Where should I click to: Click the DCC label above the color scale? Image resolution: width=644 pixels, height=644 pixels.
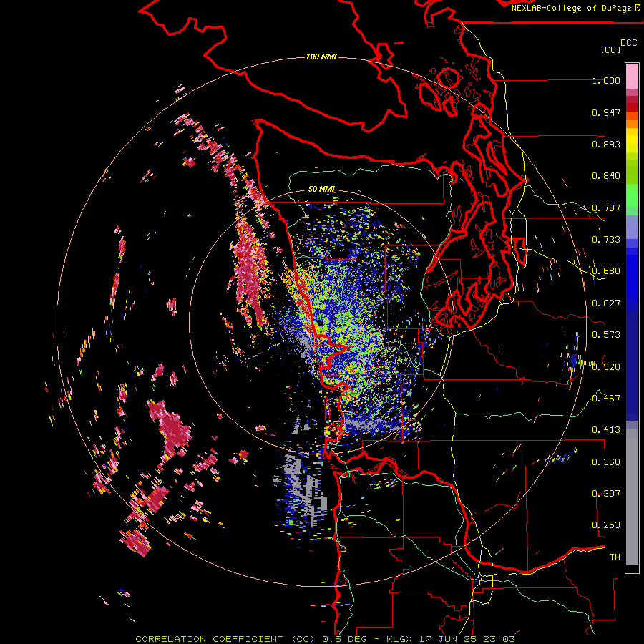[628, 43]
